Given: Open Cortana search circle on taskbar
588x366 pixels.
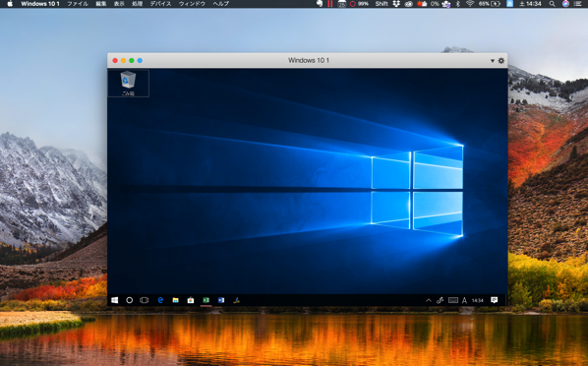Looking at the screenshot, I should (130, 300).
